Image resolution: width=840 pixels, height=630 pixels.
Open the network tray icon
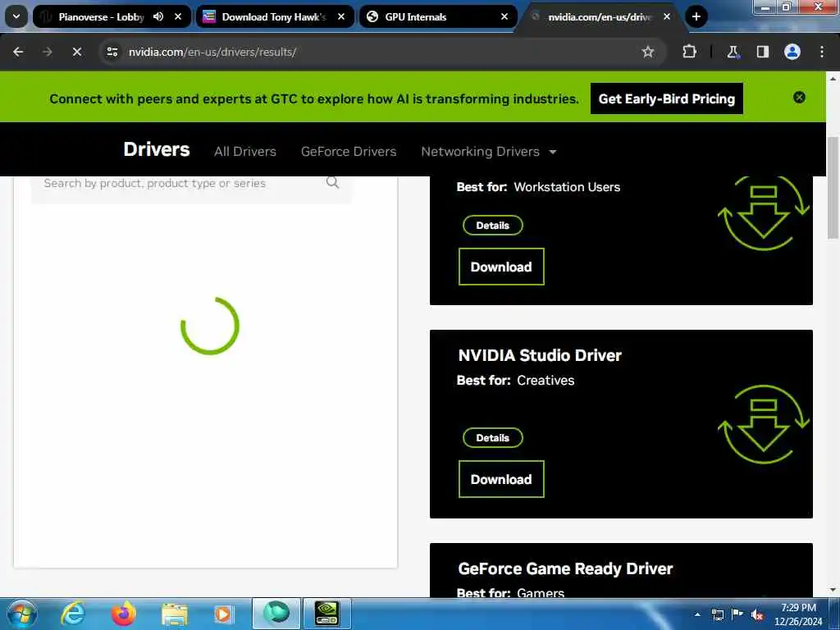pos(717,614)
